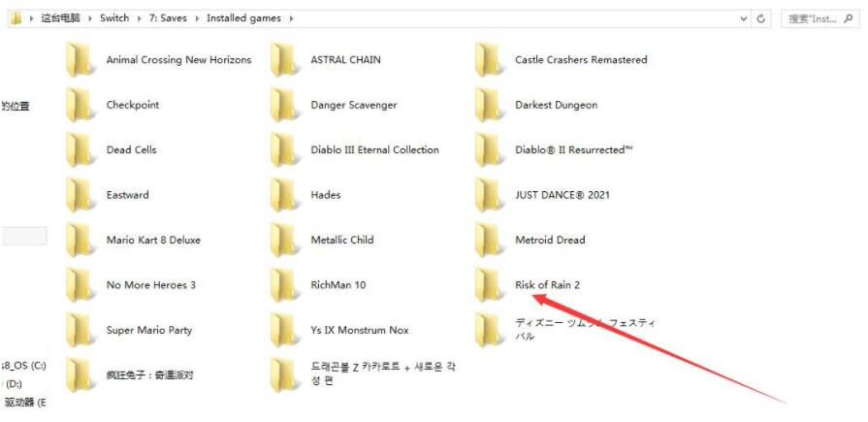Open the 드래곤볼 Z 카카로트 folder icon

click(x=285, y=374)
